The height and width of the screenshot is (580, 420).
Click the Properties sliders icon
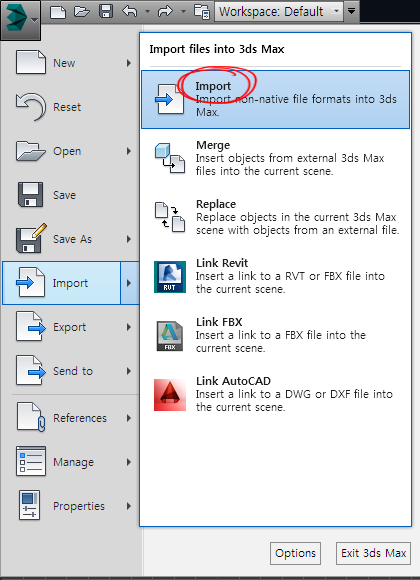point(30,505)
